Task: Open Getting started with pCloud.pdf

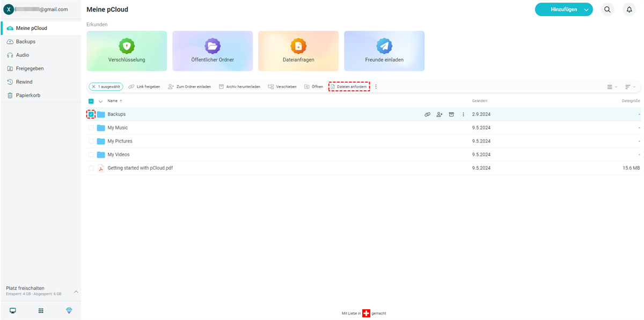Action: tap(140, 168)
